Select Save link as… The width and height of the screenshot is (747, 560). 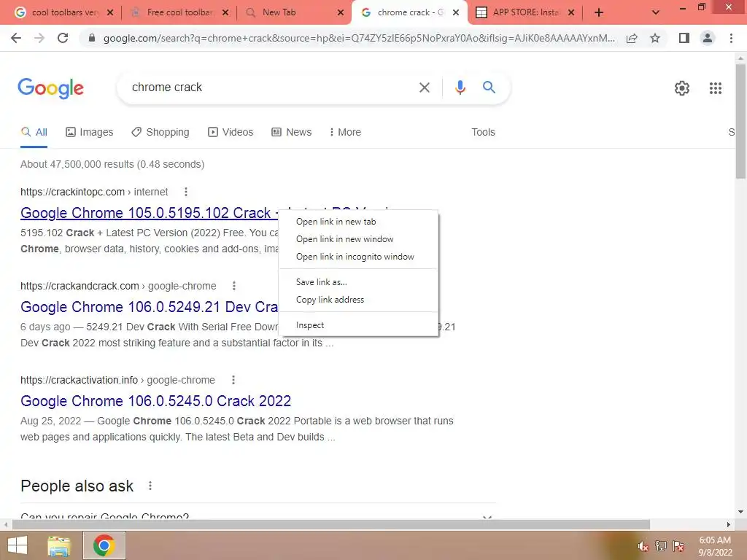click(358, 282)
